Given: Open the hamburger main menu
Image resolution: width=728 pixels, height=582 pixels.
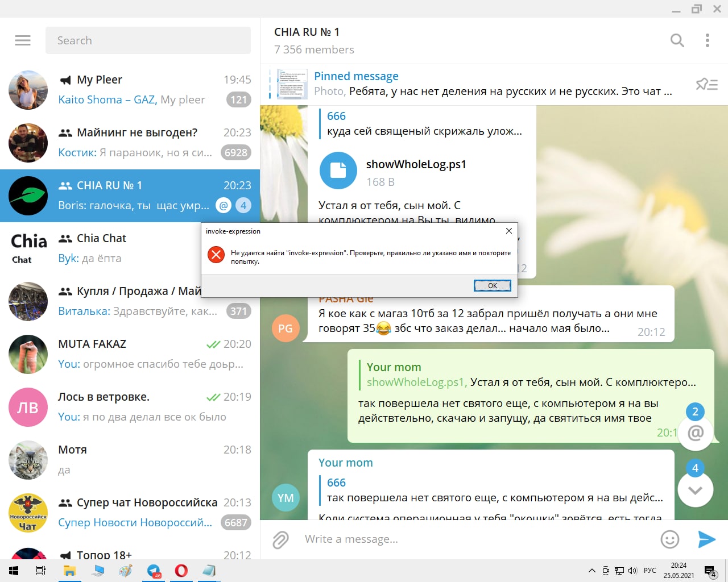Looking at the screenshot, I should coord(23,40).
